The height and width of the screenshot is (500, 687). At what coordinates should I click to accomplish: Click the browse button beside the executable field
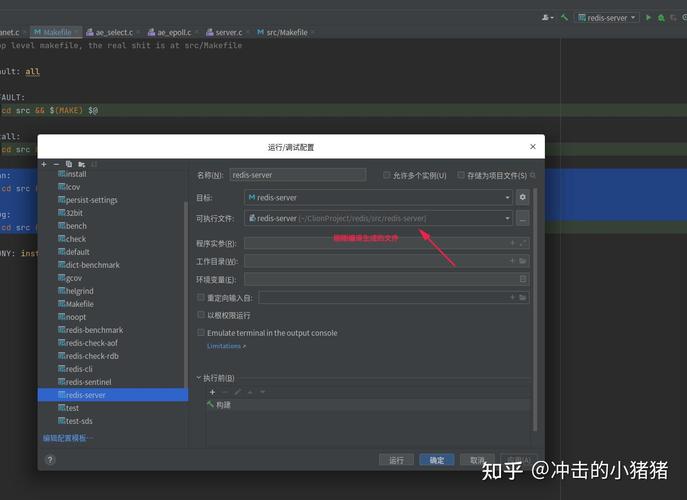[522, 218]
